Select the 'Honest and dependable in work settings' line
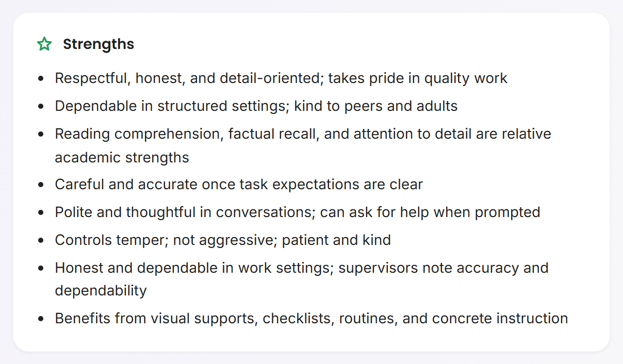The image size is (623, 364). coord(302,268)
